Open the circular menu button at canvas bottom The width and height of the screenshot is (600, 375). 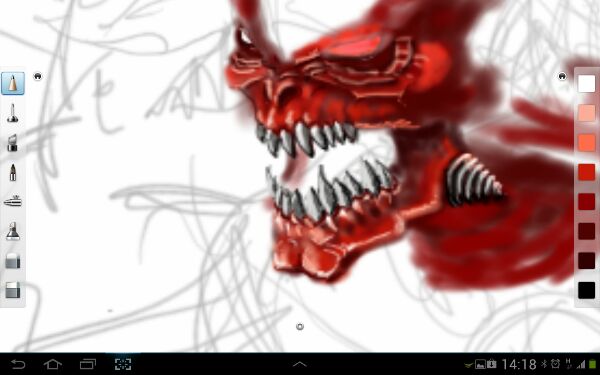click(300, 326)
